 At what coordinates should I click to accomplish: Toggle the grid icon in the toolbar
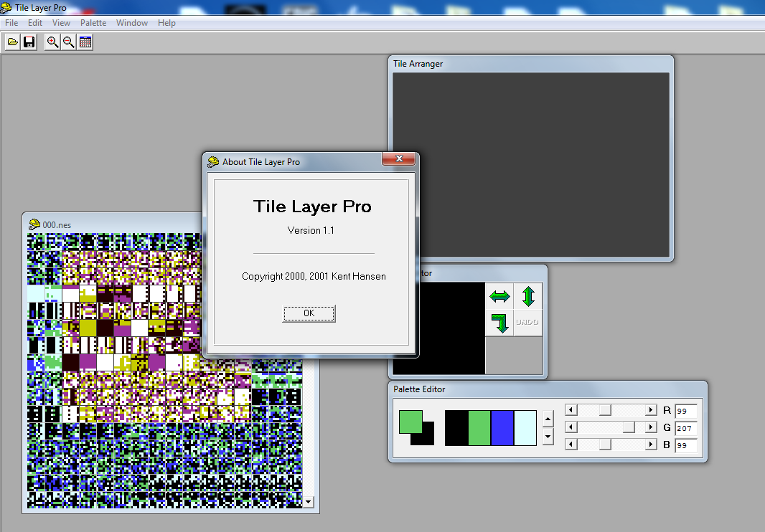click(85, 42)
